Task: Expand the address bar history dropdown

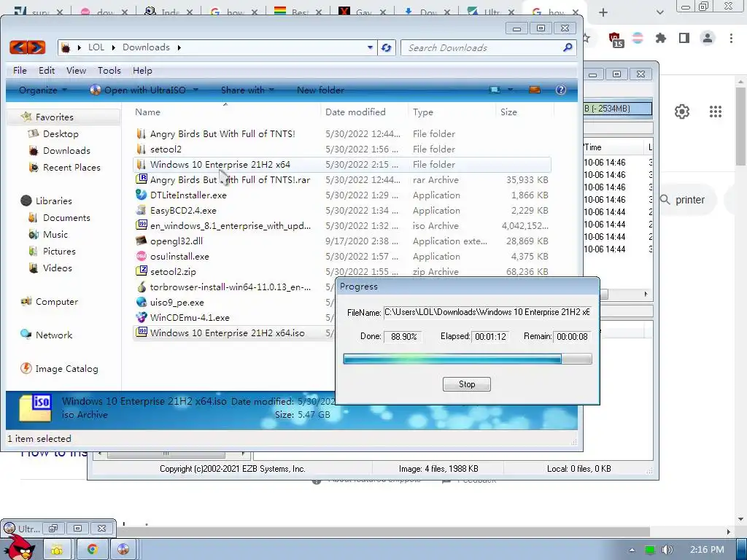Action: (370, 47)
